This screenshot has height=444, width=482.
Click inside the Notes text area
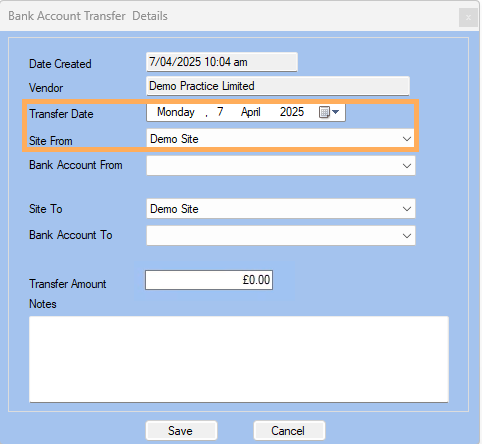[x=239, y=359]
